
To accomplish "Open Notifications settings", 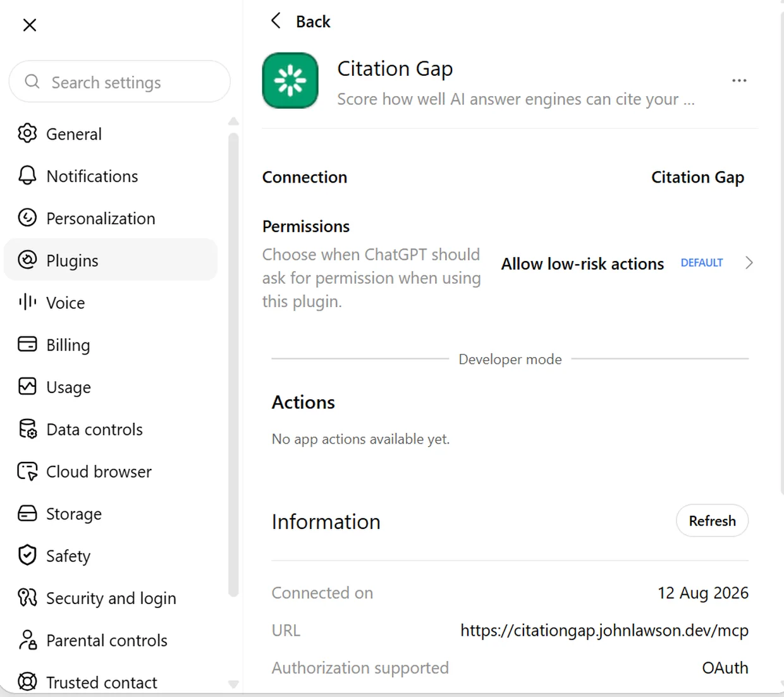I will (x=111, y=176).
